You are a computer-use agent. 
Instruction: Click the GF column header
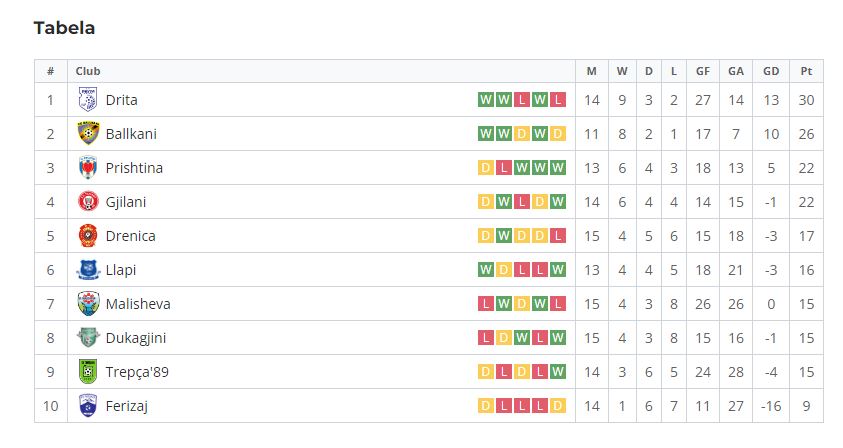click(x=703, y=71)
